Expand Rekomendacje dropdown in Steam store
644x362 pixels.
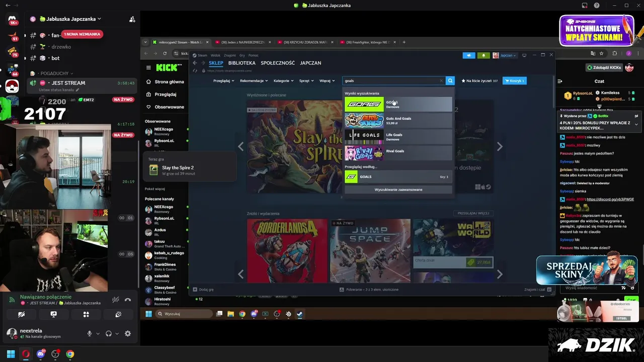254,80
